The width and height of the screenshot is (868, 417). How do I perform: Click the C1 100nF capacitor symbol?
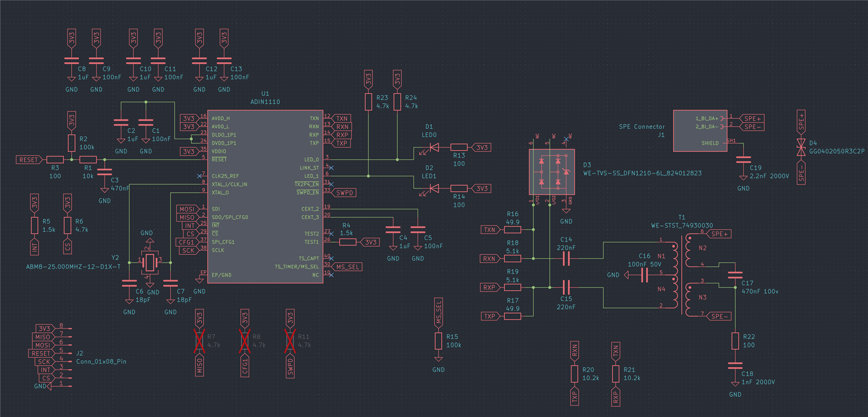pyautogui.click(x=146, y=122)
